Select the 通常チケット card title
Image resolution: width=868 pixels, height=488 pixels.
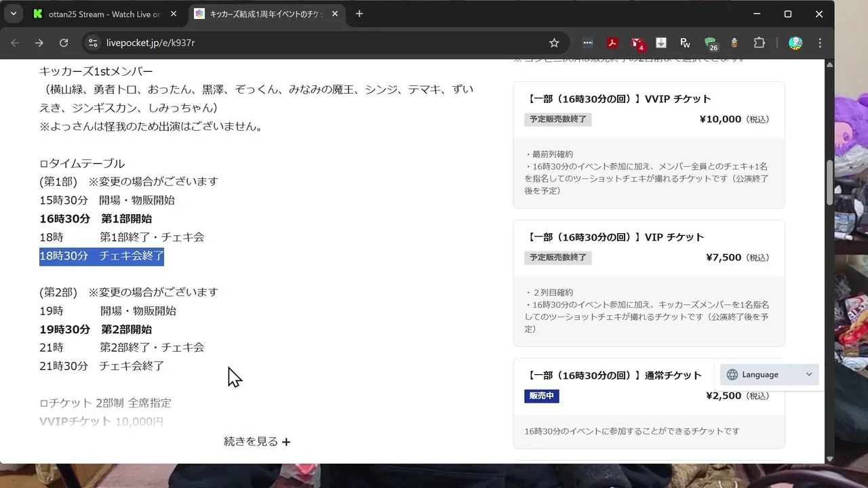(x=614, y=375)
